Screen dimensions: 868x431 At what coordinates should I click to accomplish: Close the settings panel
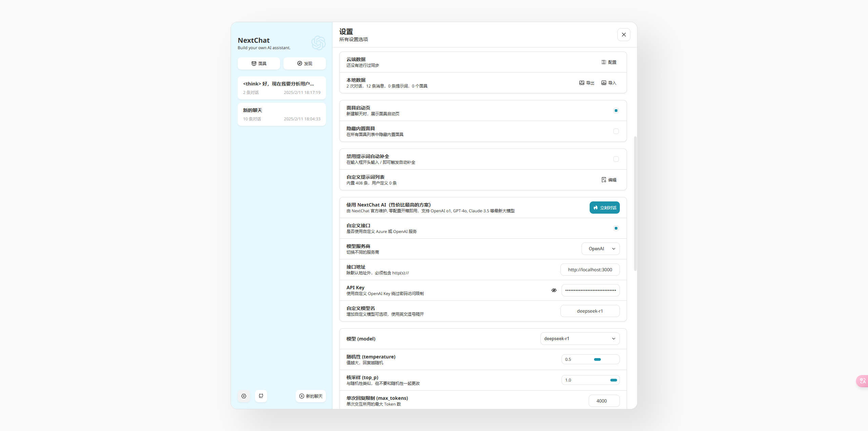click(x=624, y=35)
